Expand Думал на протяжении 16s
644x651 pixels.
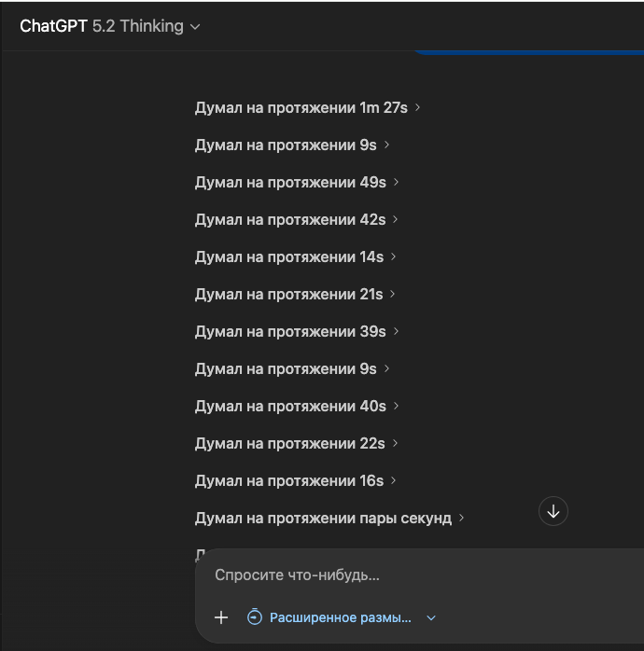tap(288, 480)
